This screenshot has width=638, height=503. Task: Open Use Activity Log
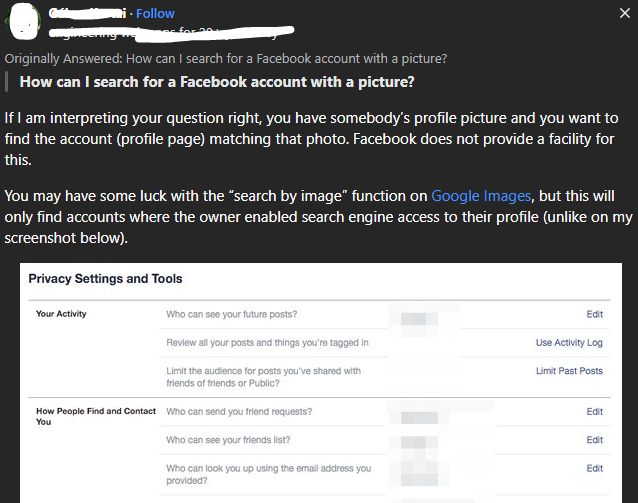[569, 343]
